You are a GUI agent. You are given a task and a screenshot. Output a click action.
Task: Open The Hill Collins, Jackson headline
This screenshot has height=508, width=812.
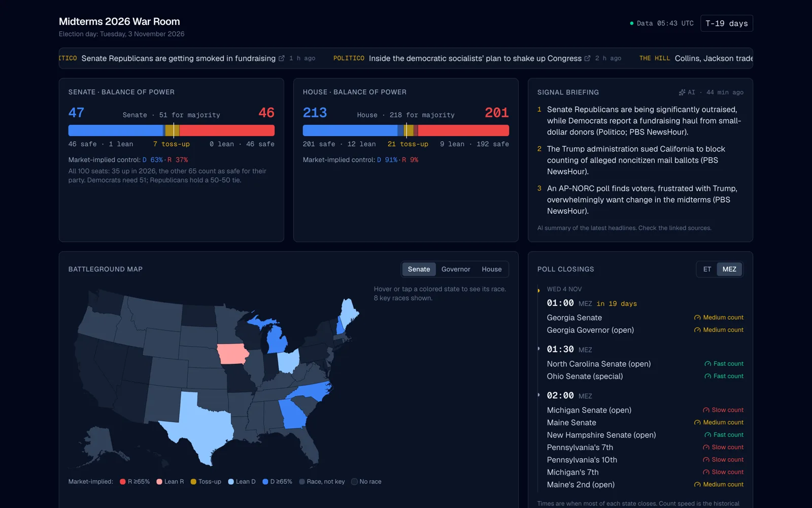(x=714, y=58)
